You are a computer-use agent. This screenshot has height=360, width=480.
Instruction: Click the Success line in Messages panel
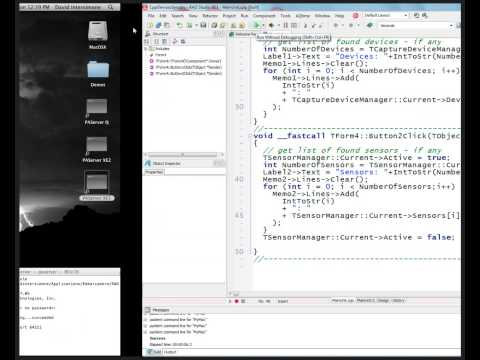tap(158, 338)
